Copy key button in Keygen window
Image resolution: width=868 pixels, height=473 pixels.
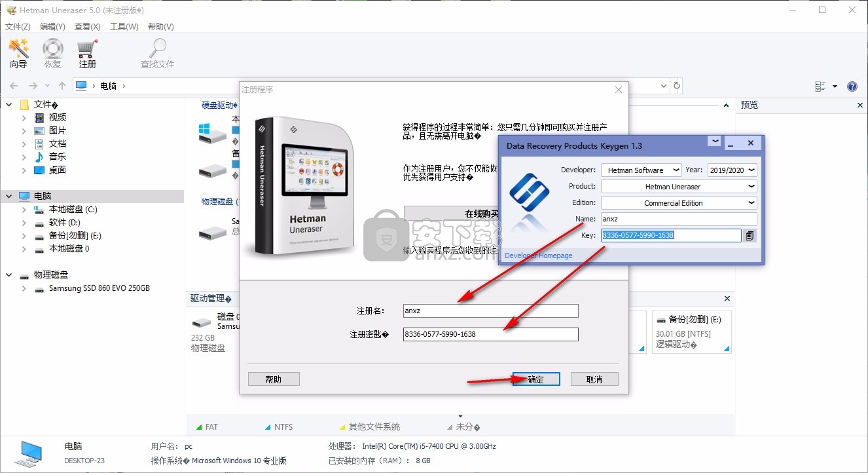pyautogui.click(x=750, y=235)
